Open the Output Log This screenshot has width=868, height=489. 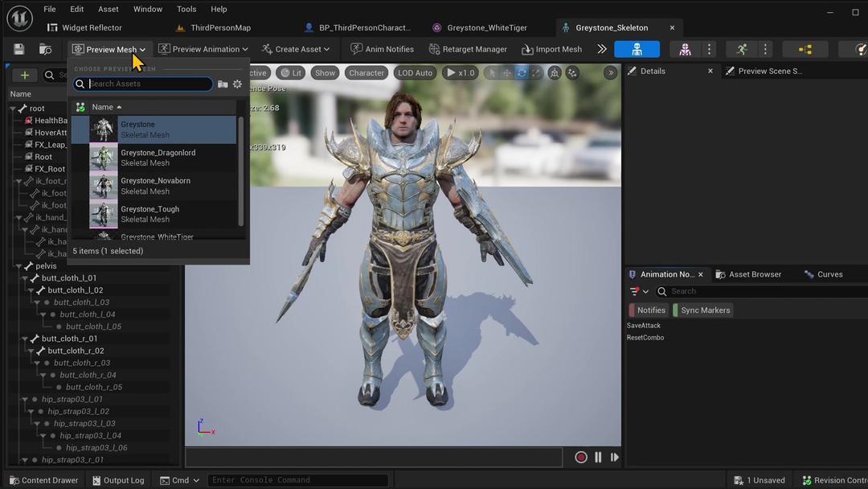(x=118, y=480)
